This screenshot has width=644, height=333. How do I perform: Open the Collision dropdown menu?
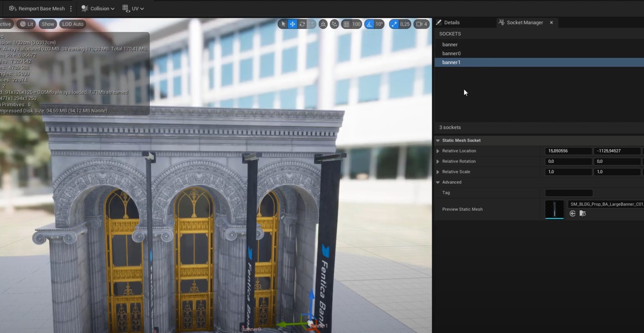click(97, 9)
